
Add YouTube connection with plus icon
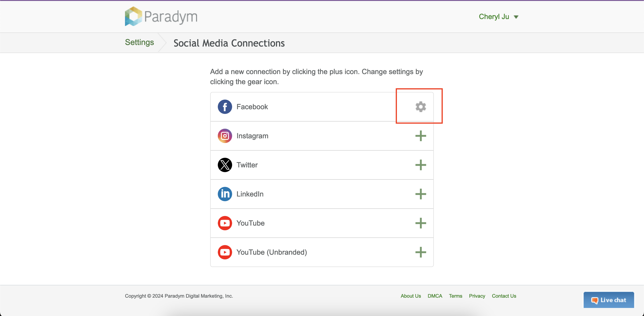click(x=420, y=223)
